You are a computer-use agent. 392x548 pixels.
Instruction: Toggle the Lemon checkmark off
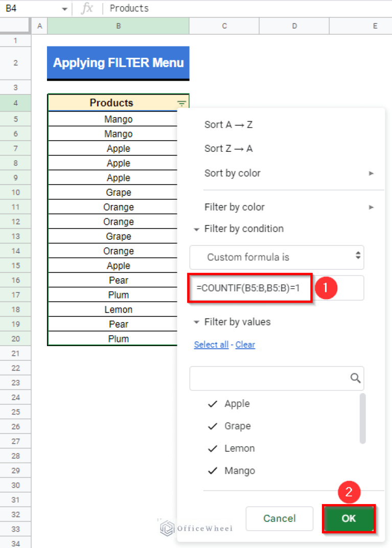pos(212,448)
